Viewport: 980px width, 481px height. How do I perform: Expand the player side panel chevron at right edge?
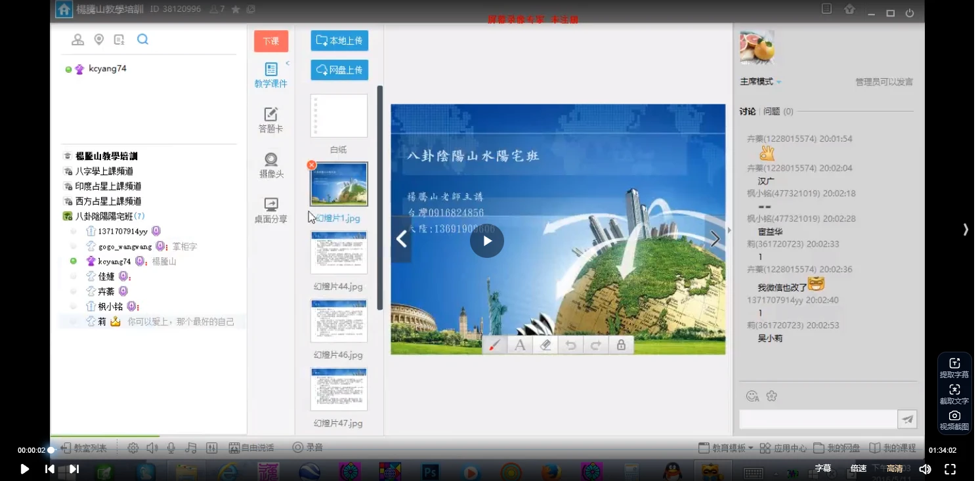966,229
